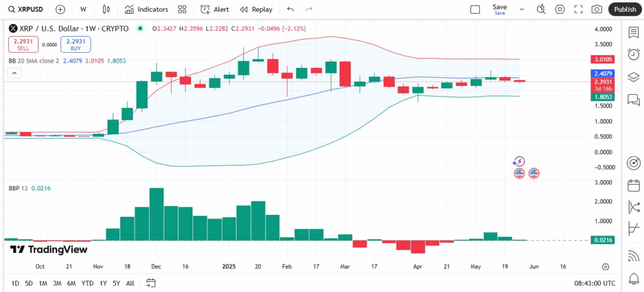Select the YTD time range

pos(87,283)
